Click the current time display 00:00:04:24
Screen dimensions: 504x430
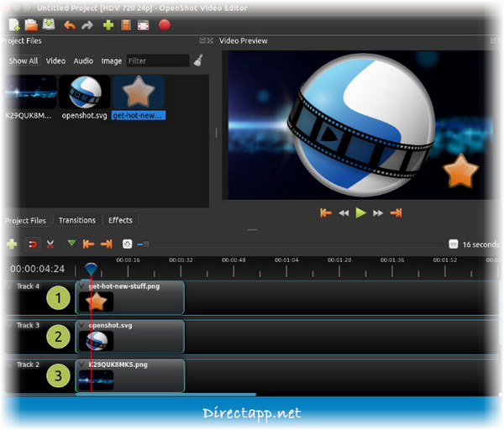click(37, 269)
